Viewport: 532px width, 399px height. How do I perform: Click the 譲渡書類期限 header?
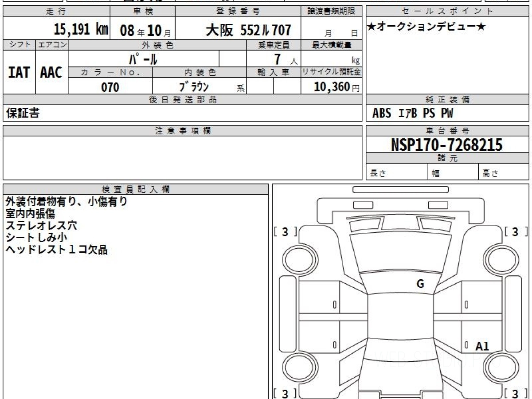pos(332,12)
